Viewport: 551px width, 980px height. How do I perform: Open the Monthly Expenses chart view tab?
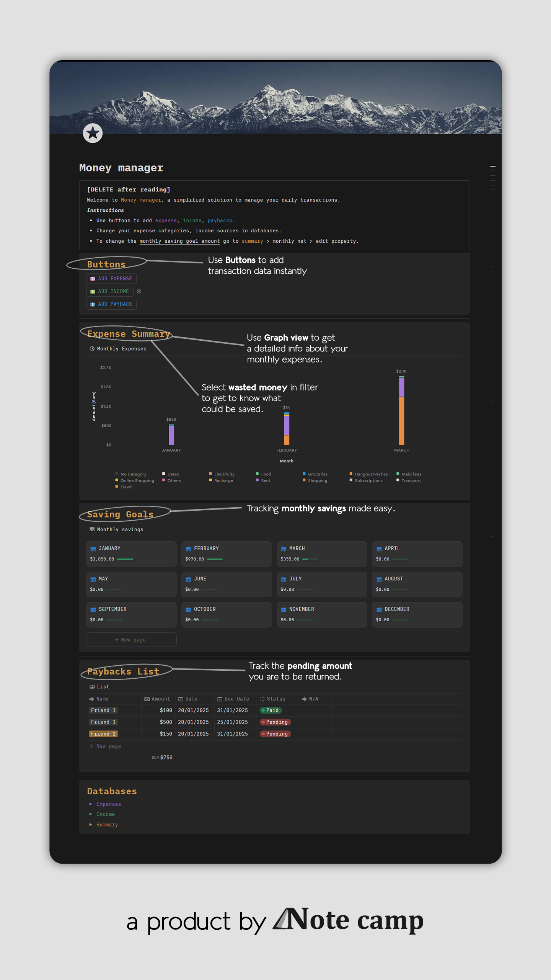click(x=118, y=349)
